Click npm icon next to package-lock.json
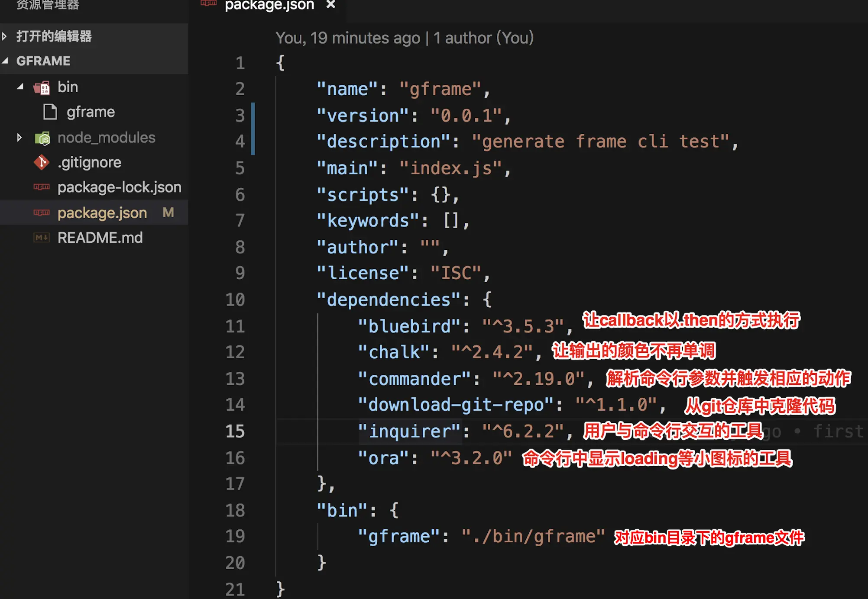This screenshot has width=868, height=599. point(42,187)
